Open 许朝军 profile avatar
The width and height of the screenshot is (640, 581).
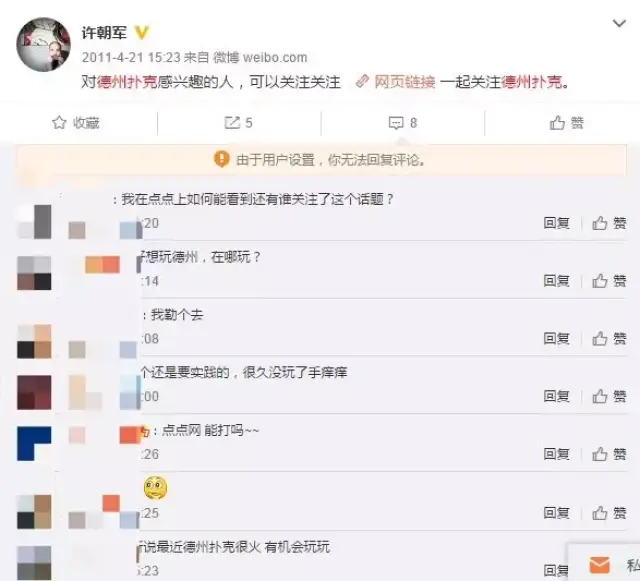43,45
